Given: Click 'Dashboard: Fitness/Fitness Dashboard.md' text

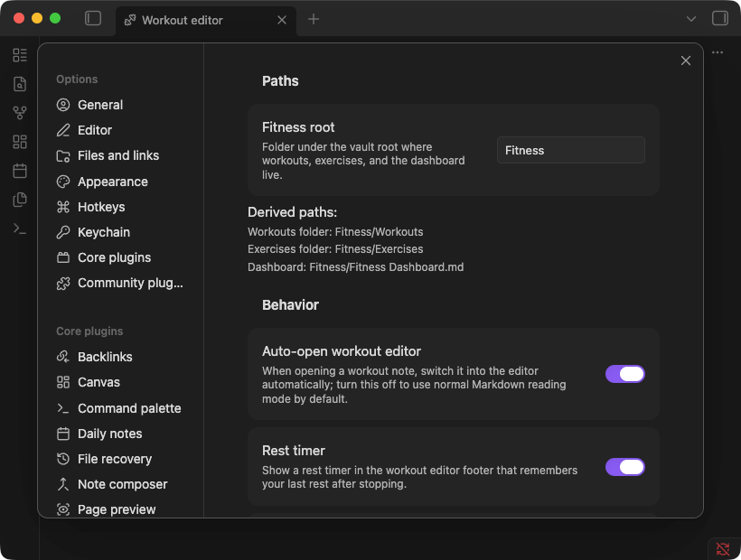Looking at the screenshot, I should 355,267.
